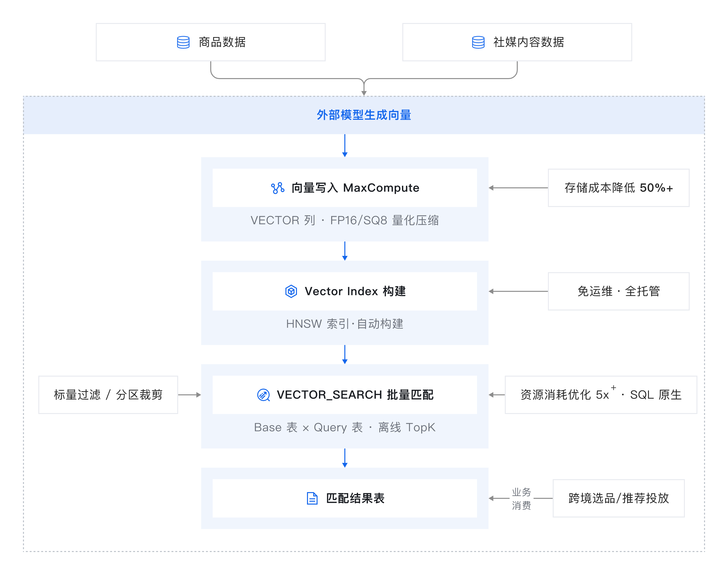Click the Base 表 × Query 表 caption

pyautogui.click(x=345, y=427)
